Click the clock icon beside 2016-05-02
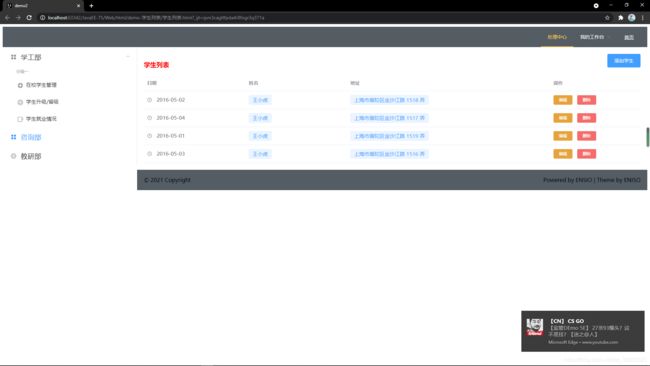 click(x=150, y=100)
